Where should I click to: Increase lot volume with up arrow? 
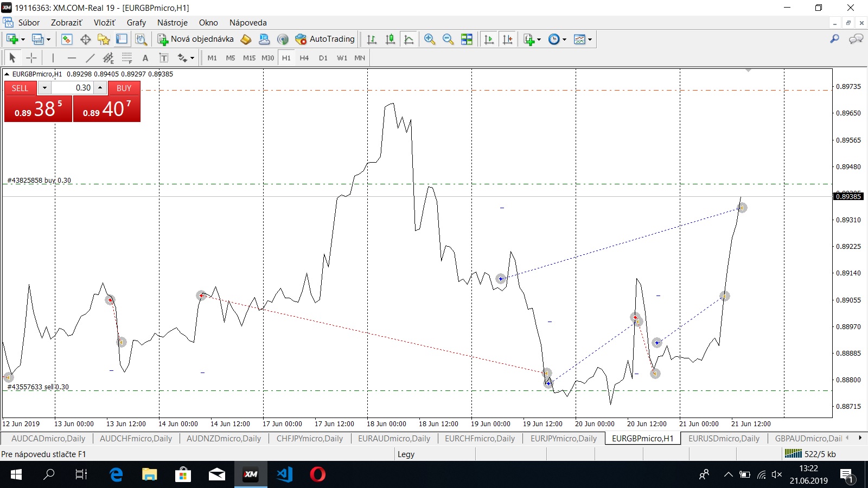point(100,88)
